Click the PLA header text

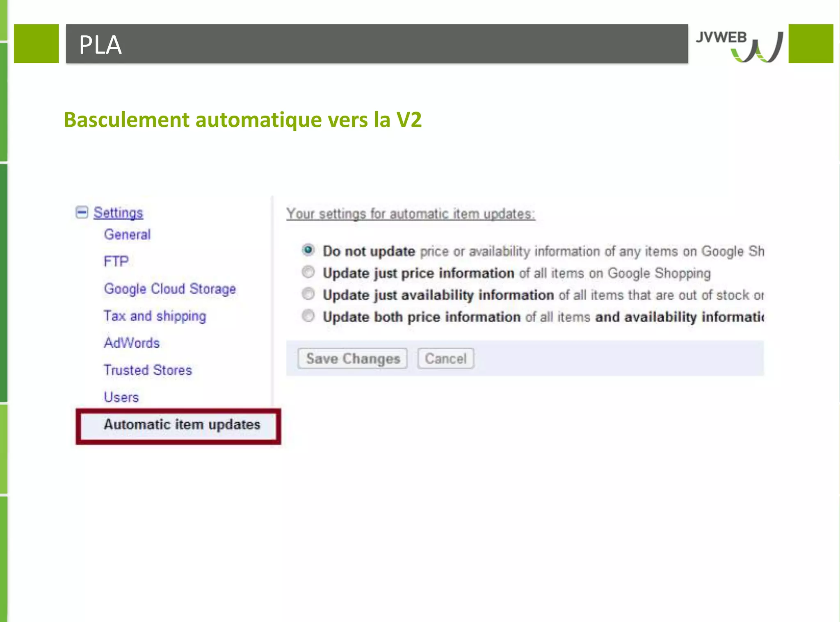pos(100,45)
